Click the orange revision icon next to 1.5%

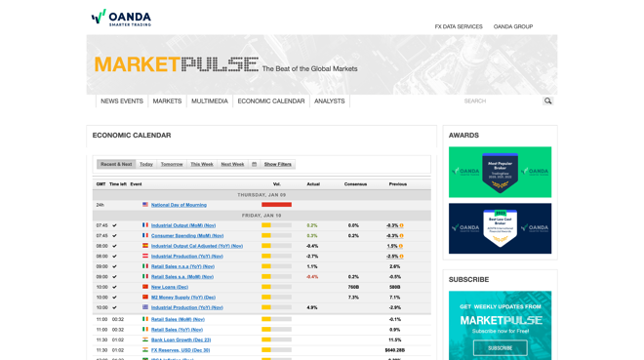pos(400,246)
